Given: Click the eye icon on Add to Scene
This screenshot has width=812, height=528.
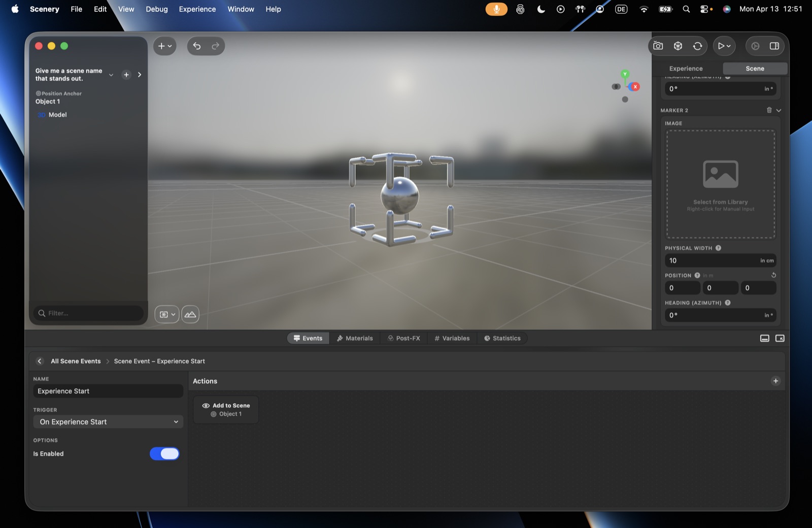Looking at the screenshot, I should [206, 406].
